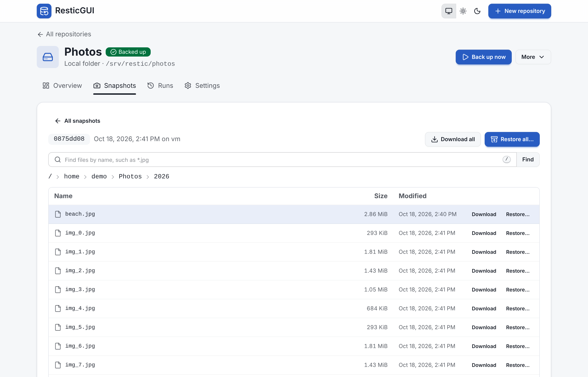The width and height of the screenshot is (588, 377).
Task: Navigate to root slash breadcrumb
Action: coord(50,177)
